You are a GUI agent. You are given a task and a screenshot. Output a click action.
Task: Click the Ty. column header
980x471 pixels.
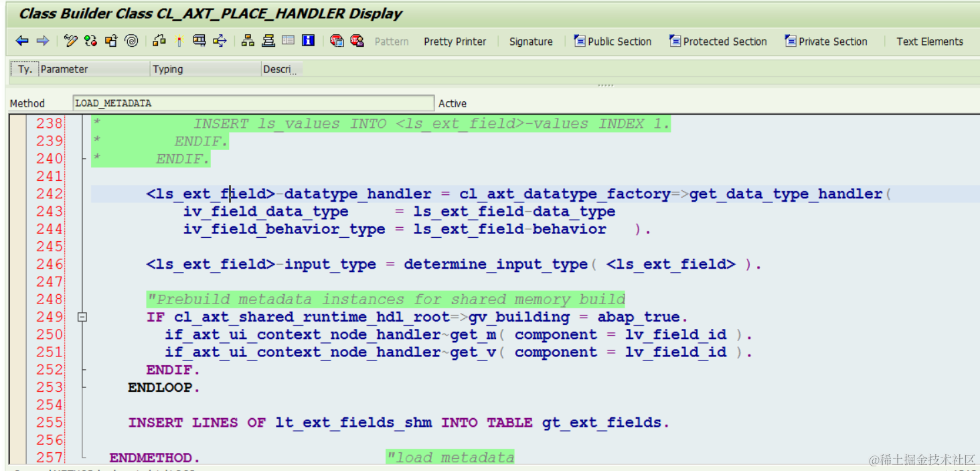(24, 69)
